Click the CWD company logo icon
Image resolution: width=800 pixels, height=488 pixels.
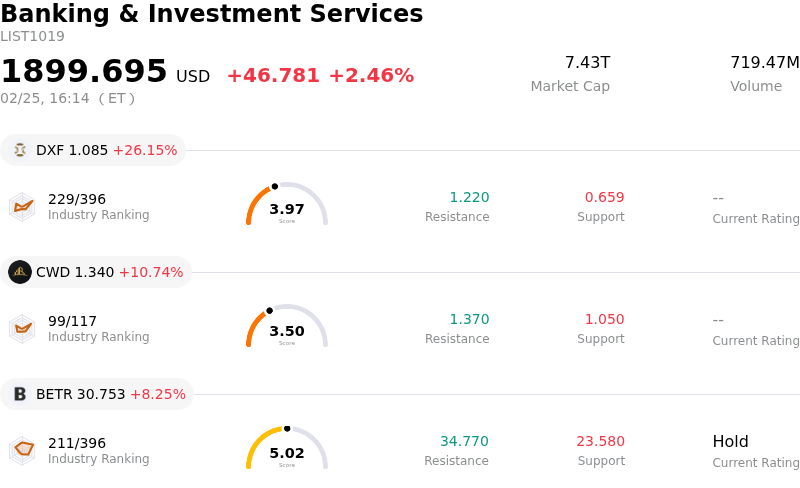point(20,272)
